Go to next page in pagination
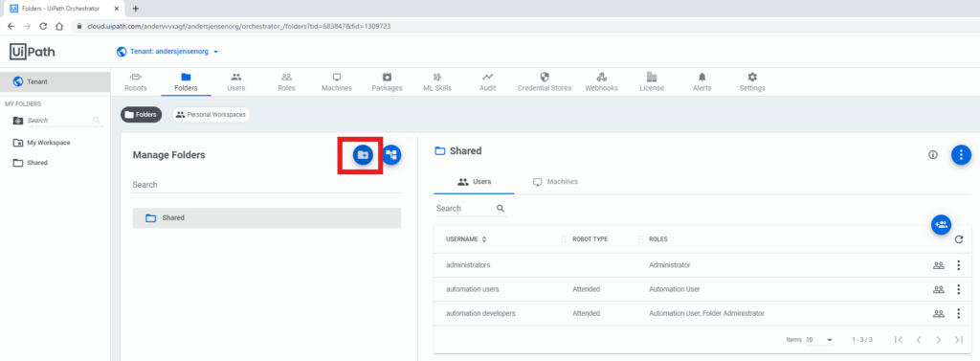 [938, 340]
